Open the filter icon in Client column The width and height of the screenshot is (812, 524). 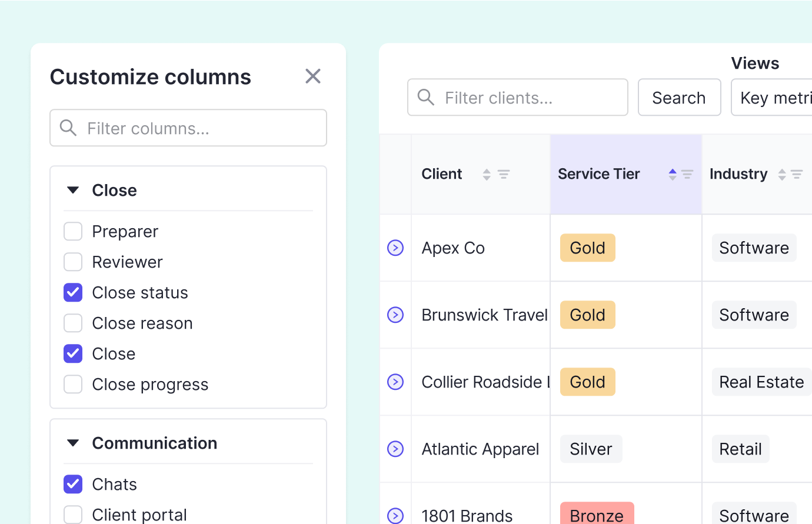[x=504, y=175]
